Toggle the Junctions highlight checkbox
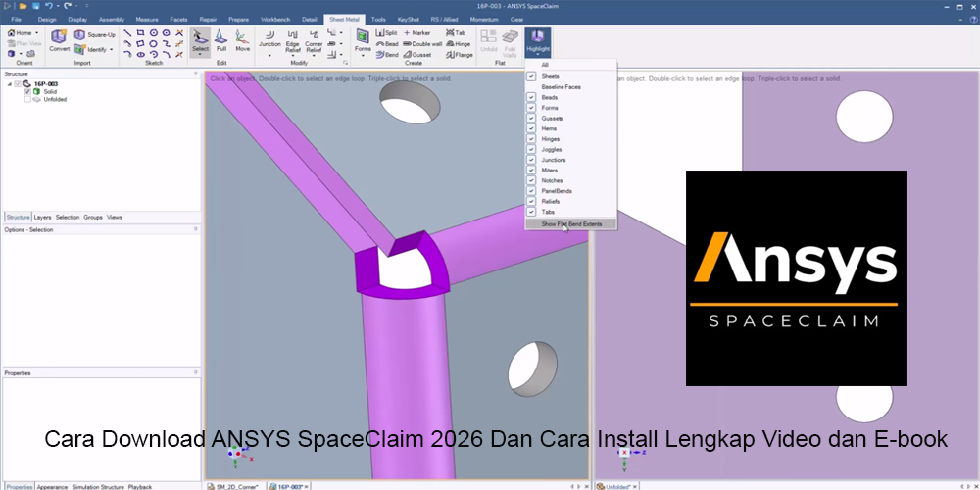This screenshot has width=980, height=490. pos(531,160)
